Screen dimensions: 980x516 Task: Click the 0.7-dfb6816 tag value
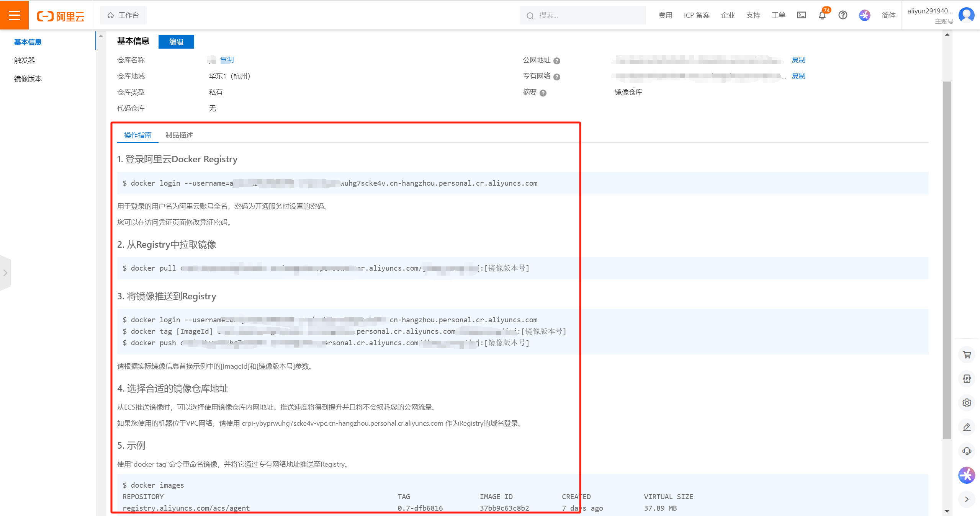coord(420,508)
